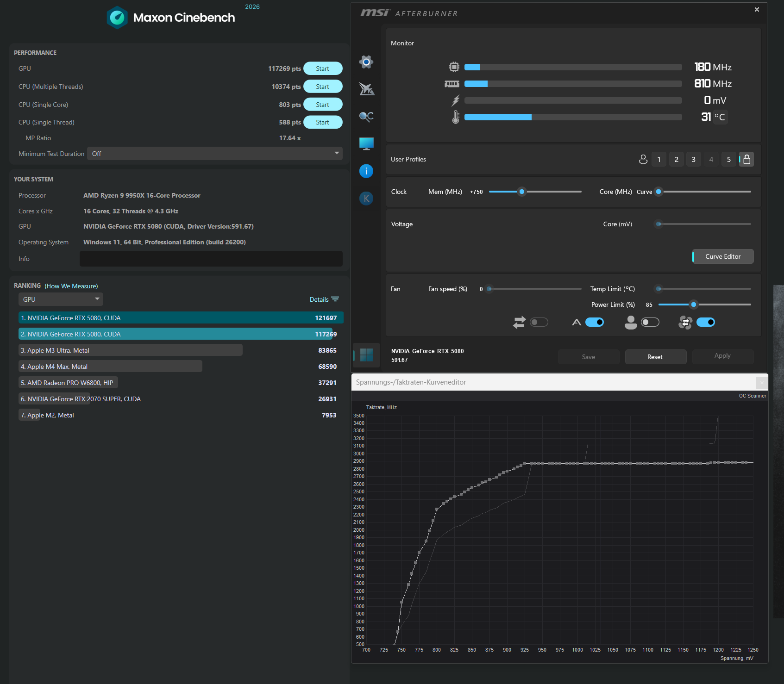
Task: Start the CPU Multiple Threads test
Action: click(x=323, y=87)
